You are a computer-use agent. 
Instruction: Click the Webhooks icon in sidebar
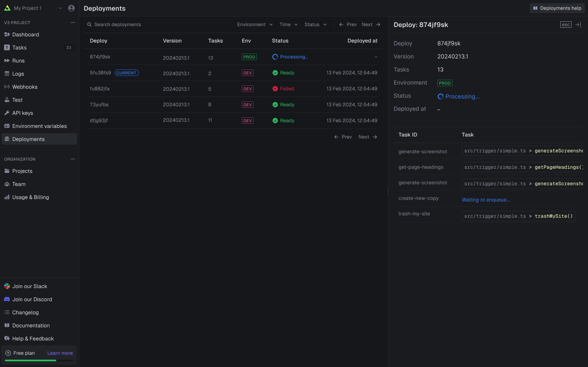(7, 87)
